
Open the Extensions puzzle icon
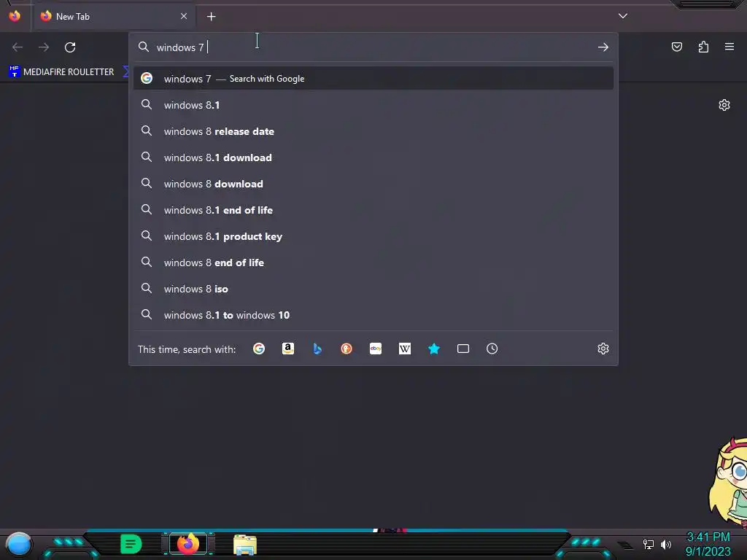click(x=704, y=47)
